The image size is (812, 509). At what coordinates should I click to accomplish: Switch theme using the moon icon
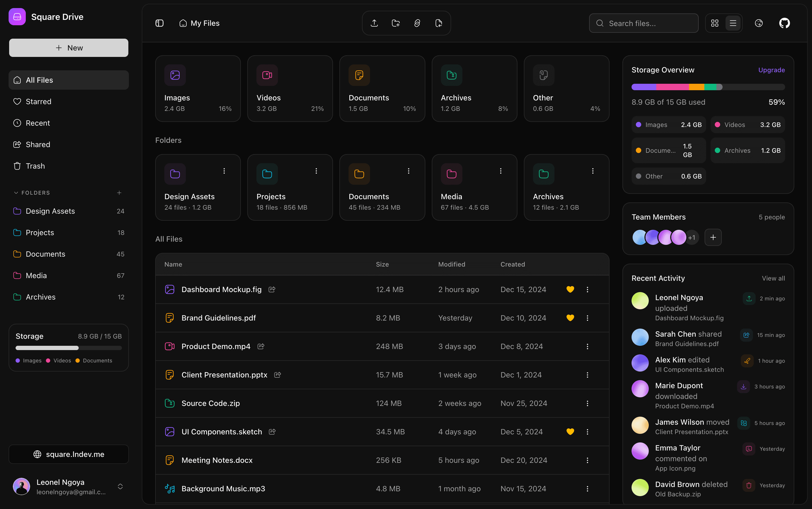[x=759, y=23]
